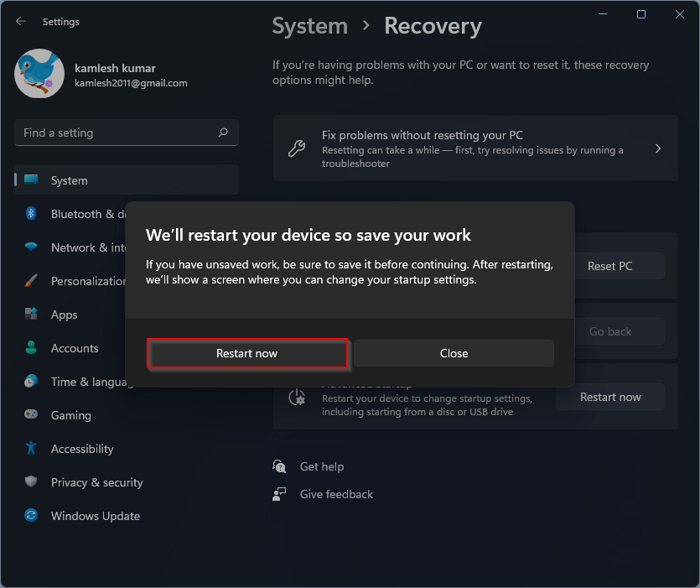Select the Bluetooth & devices icon
The width and height of the screenshot is (700, 588).
31,214
